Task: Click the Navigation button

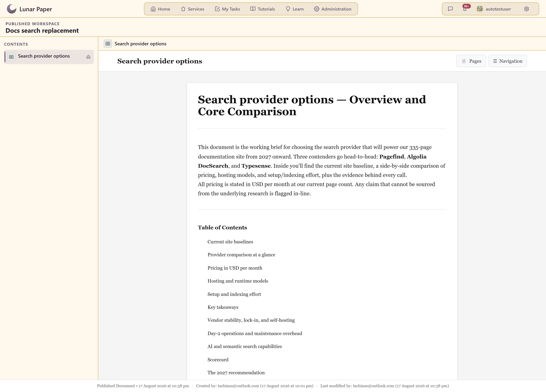Action: point(507,61)
